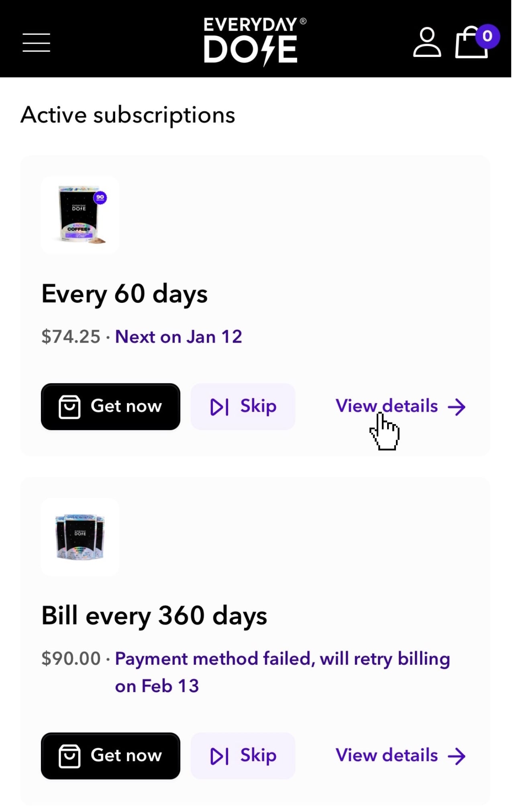
Task: Click the 'Next on Jan 12' text
Action: (x=179, y=337)
